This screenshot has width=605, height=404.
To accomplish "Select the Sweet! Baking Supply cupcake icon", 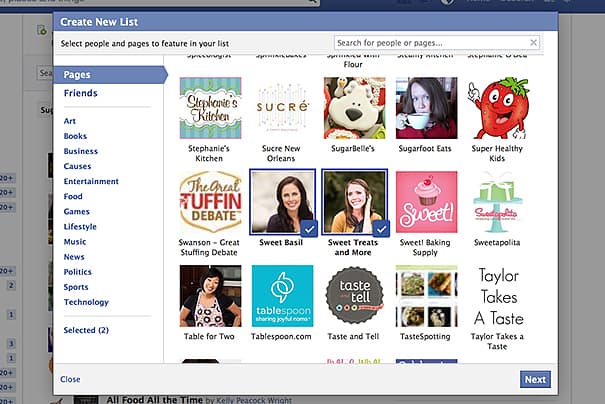I will (x=426, y=202).
